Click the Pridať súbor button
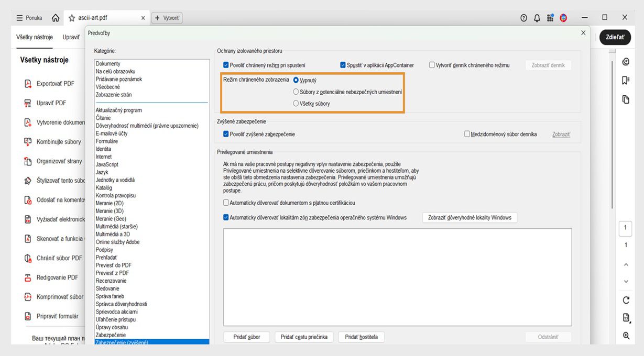Image resolution: width=644 pixels, height=356 pixels. coord(246,337)
